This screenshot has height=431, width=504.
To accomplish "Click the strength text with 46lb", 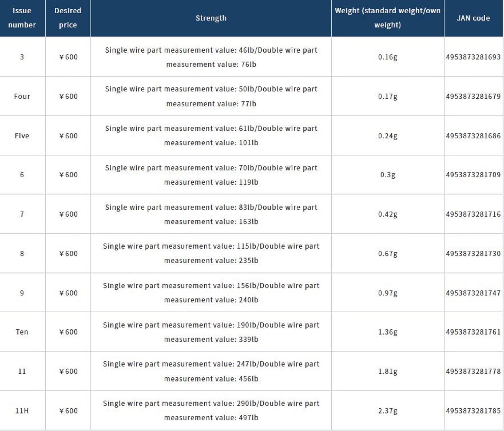I will pyautogui.click(x=211, y=57).
